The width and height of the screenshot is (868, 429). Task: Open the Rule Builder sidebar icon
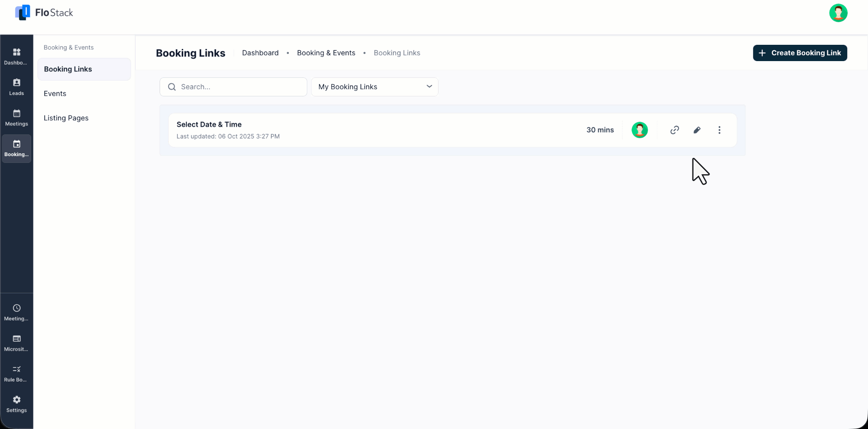pos(16,374)
